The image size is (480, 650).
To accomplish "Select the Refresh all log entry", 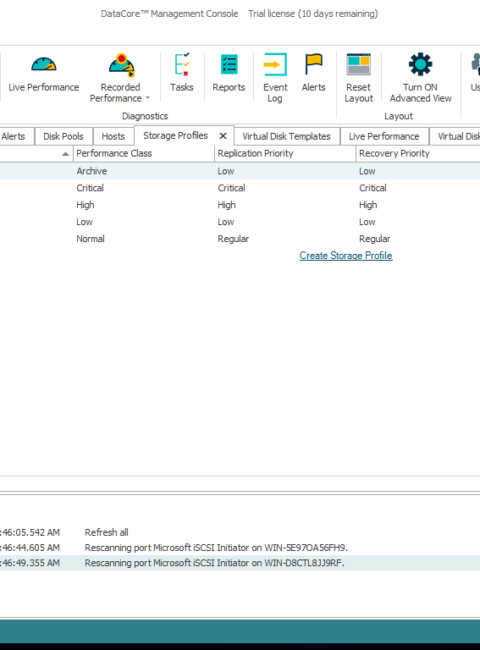I will 240,532.
